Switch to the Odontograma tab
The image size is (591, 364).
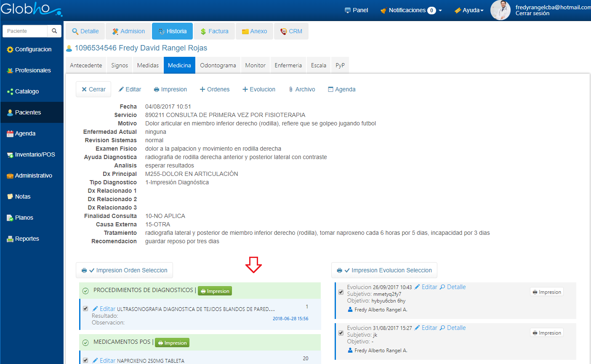point(218,65)
